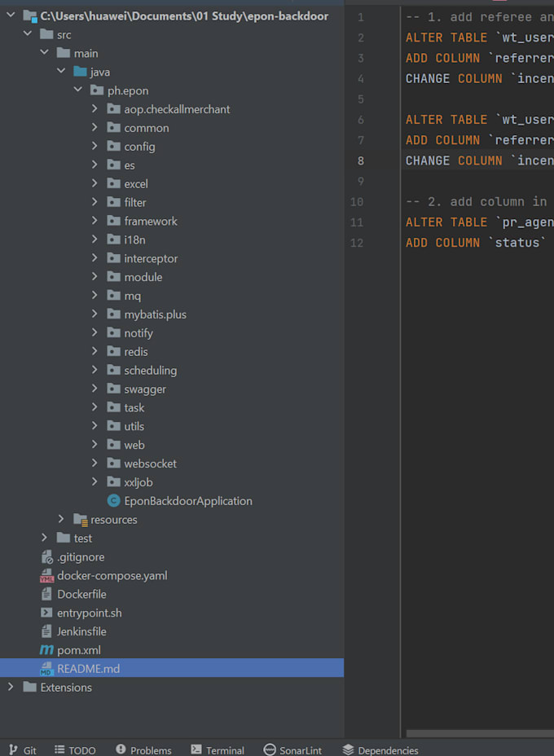Select the scheduling package row
The height and width of the screenshot is (756, 554).
(172, 371)
